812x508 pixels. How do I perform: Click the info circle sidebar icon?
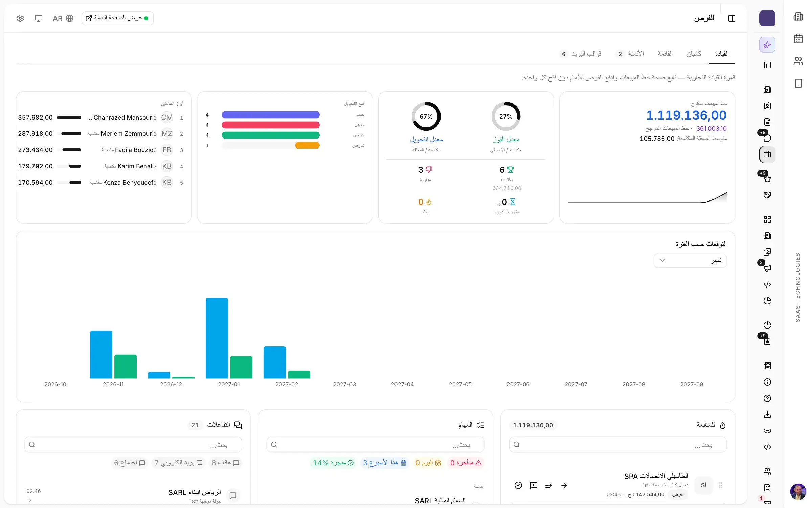click(767, 382)
